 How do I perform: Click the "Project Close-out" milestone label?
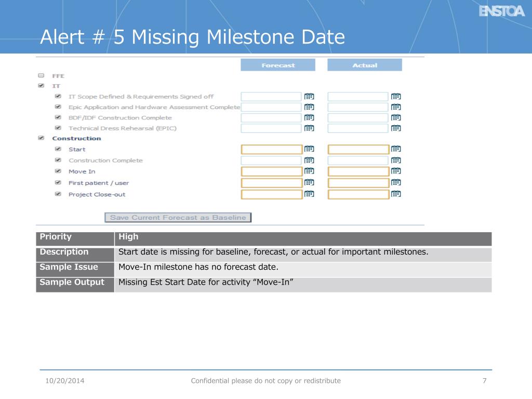point(97,194)
